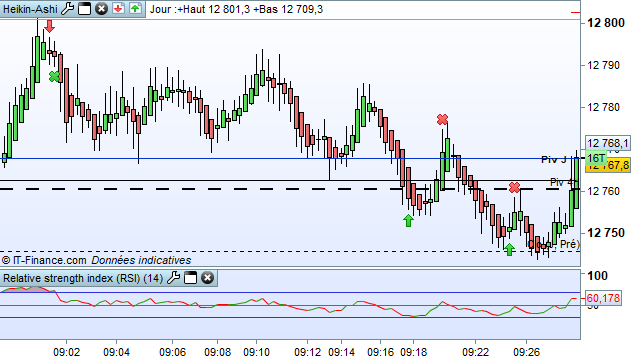The width and height of the screenshot is (631, 360).
Task: Click 09:26 time axis label
Action: point(526,352)
